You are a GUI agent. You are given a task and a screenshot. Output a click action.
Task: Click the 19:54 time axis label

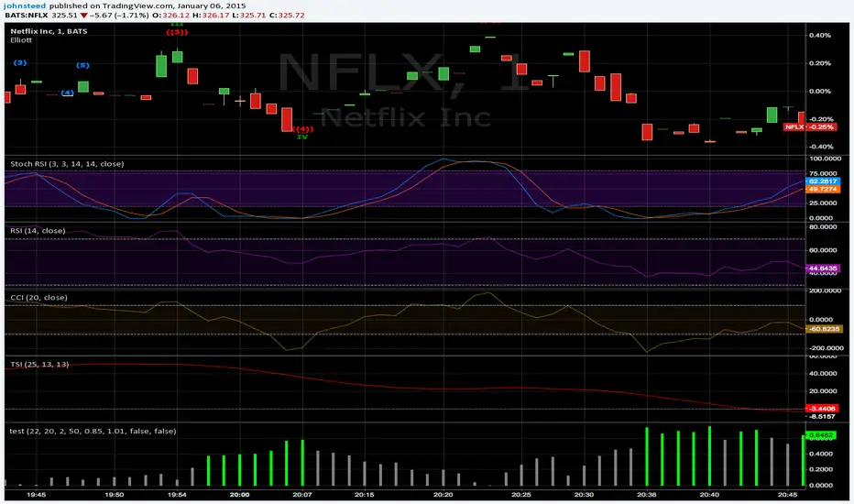pos(177,495)
